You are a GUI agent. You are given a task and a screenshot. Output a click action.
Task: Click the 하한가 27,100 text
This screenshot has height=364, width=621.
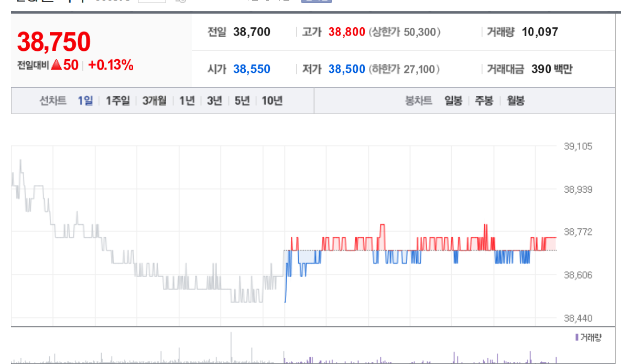(405, 69)
